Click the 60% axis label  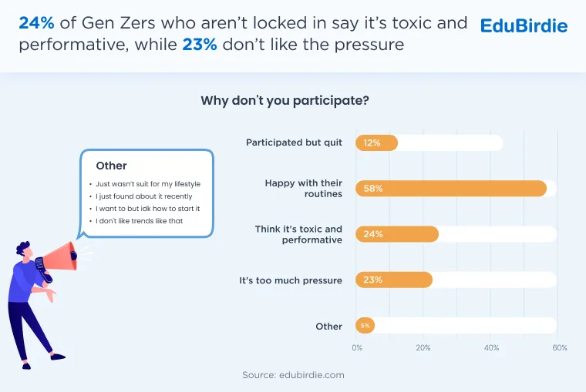[560, 347]
